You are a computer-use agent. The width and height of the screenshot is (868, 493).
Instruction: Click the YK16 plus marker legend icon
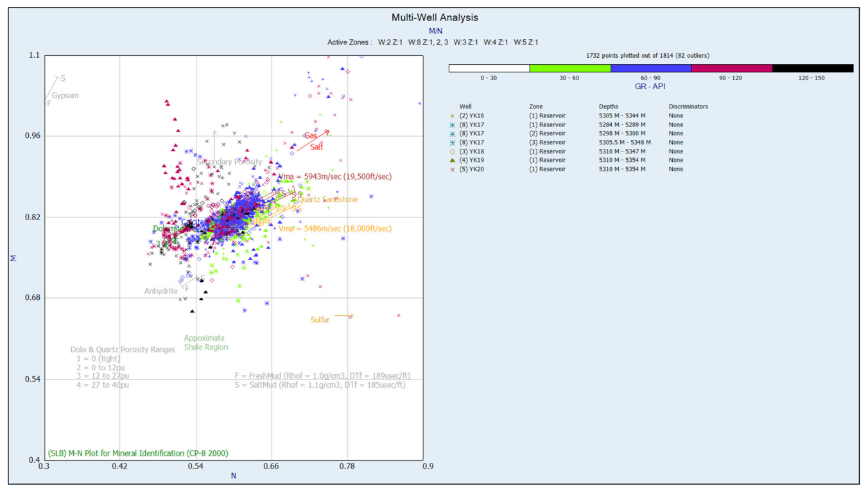coord(453,116)
